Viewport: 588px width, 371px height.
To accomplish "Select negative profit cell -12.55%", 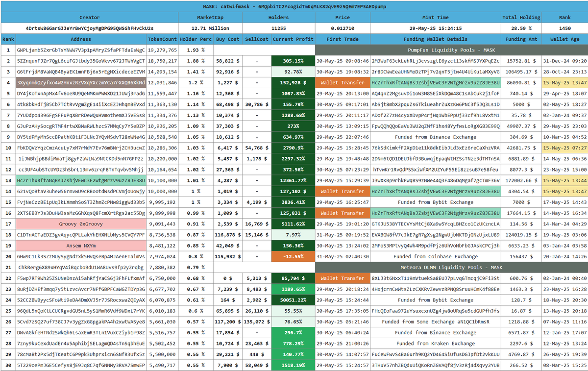I will point(293,256).
